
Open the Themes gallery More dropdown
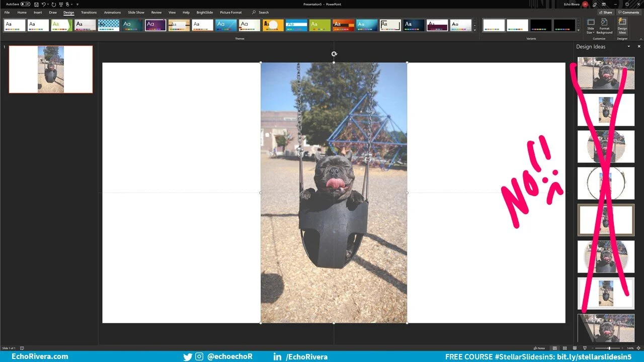pos(474,31)
